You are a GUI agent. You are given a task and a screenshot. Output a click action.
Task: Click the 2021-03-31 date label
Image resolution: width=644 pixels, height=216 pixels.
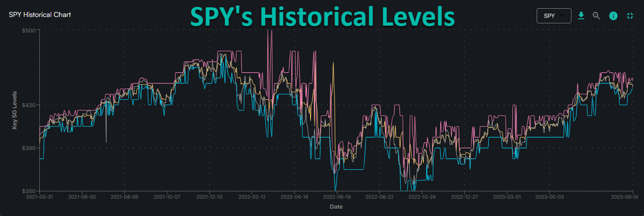point(40,197)
